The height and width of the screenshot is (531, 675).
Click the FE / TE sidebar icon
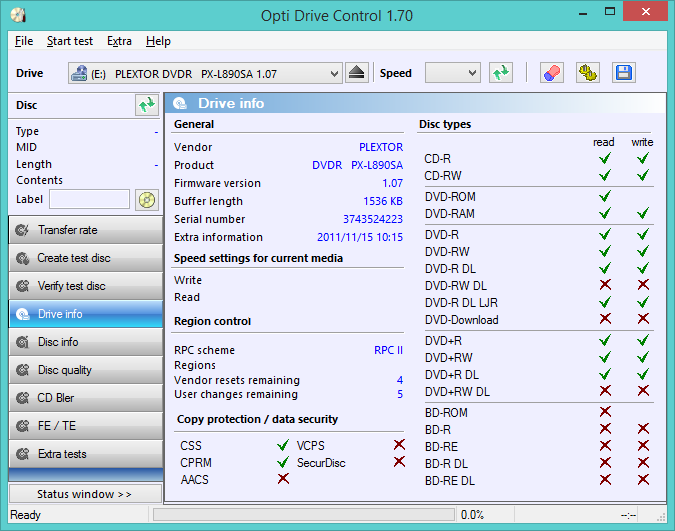pos(22,426)
